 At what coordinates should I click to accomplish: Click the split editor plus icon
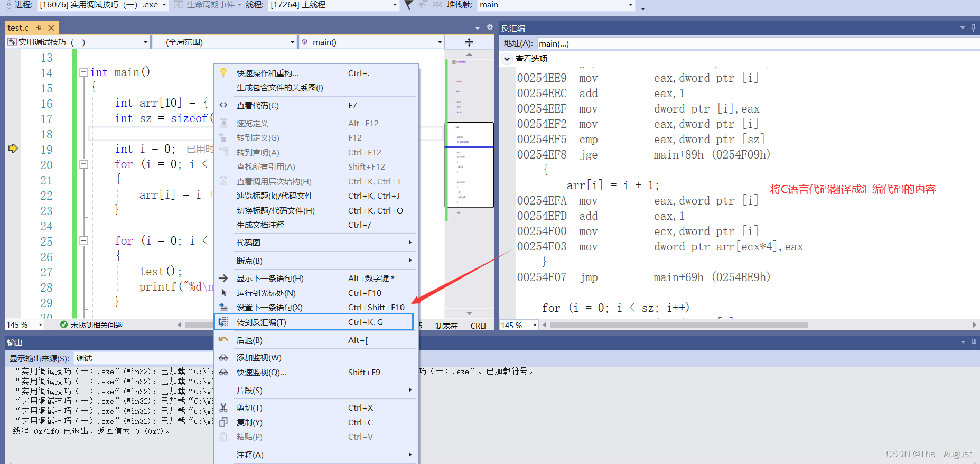(x=469, y=42)
